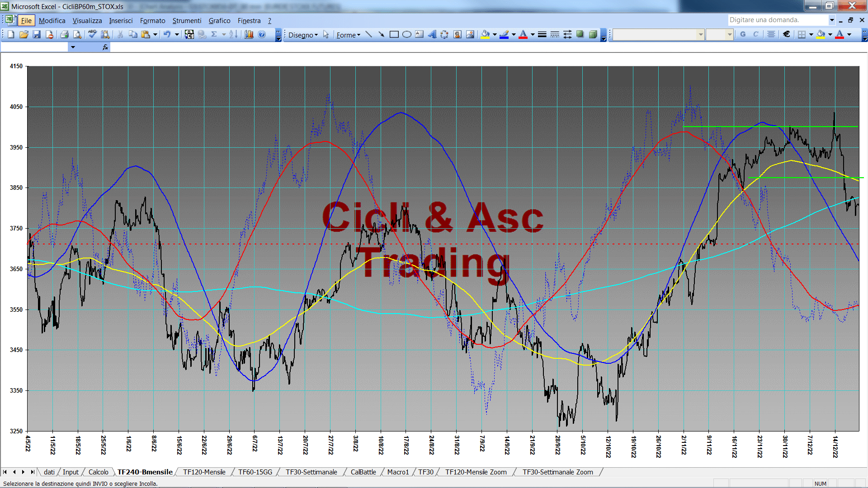
Task: Expand the 'Digitare una domanda' help dropdown
Action: tap(831, 20)
